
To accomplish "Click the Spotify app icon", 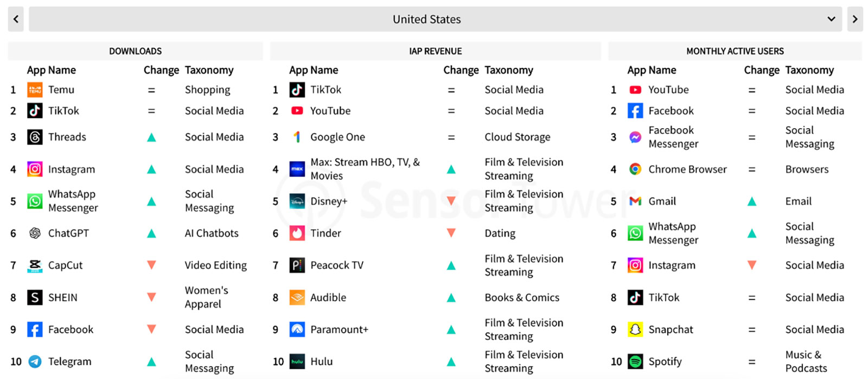I will tap(635, 362).
